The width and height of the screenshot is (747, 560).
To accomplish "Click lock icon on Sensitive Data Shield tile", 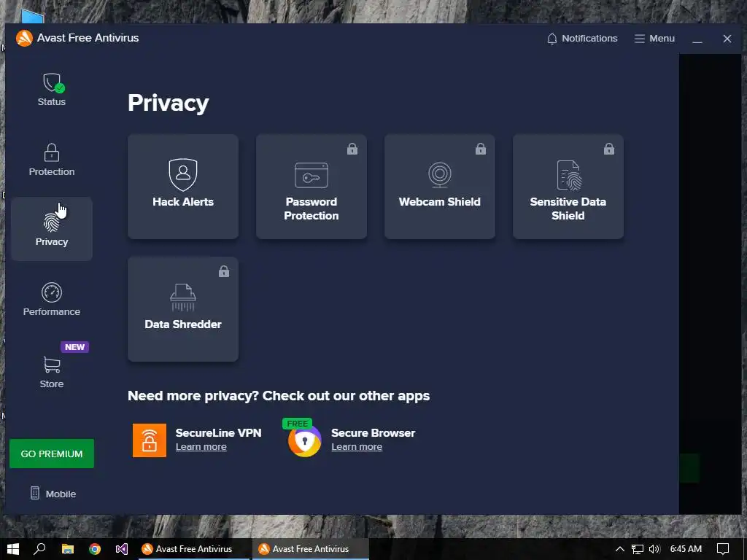I will pyautogui.click(x=609, y=149).
